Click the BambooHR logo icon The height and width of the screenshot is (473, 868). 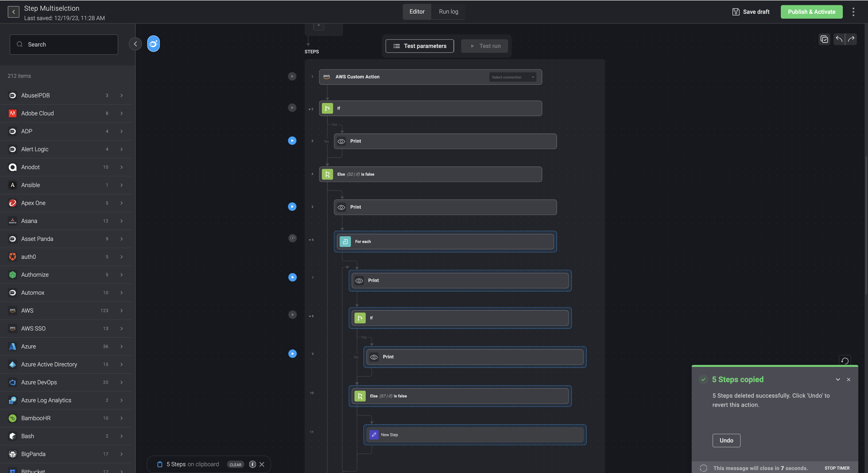click(12, 418)
